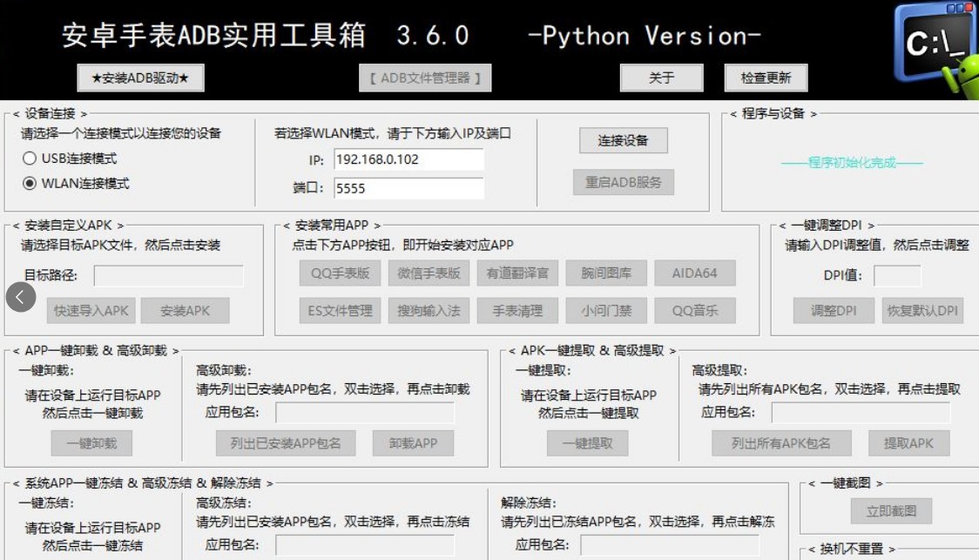The image size is (979, 560).
Task: Install QQ手表版 app
Action: click(x=340, y=273)
